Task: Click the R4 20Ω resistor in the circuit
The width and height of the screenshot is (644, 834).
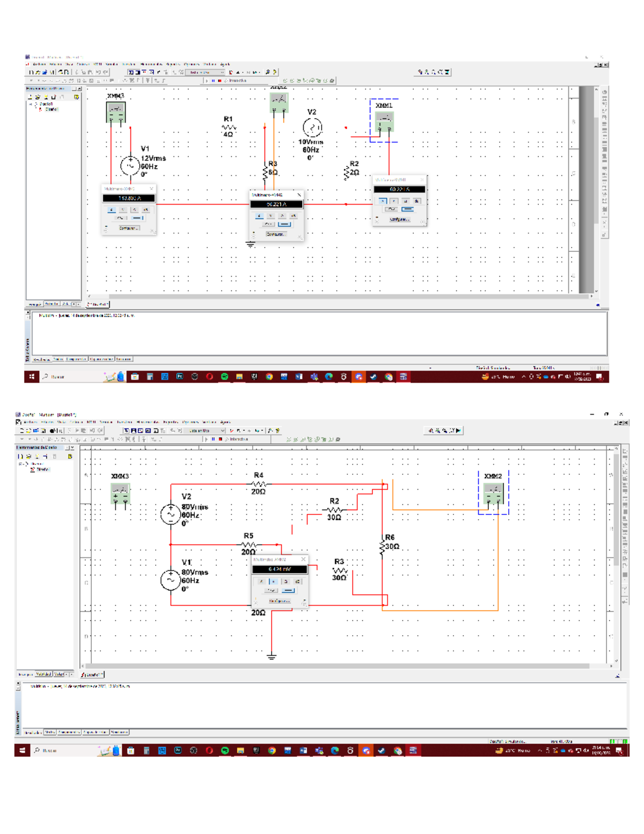Action: point(259,484)
